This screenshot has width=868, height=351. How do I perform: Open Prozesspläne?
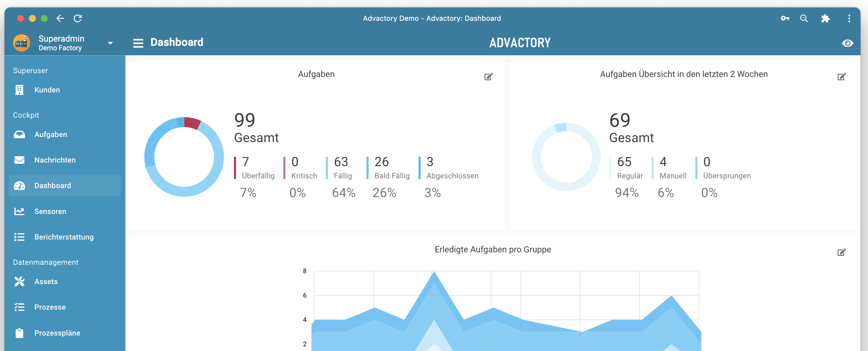click(65, 333)
